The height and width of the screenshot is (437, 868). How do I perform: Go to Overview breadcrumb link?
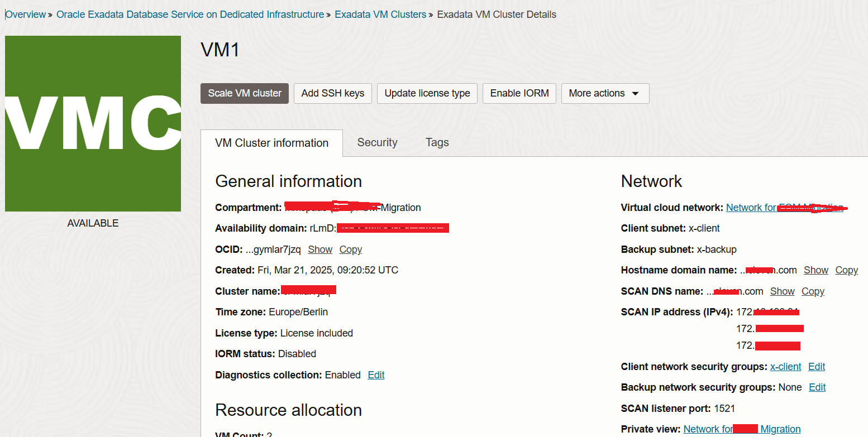click(26, 15)
